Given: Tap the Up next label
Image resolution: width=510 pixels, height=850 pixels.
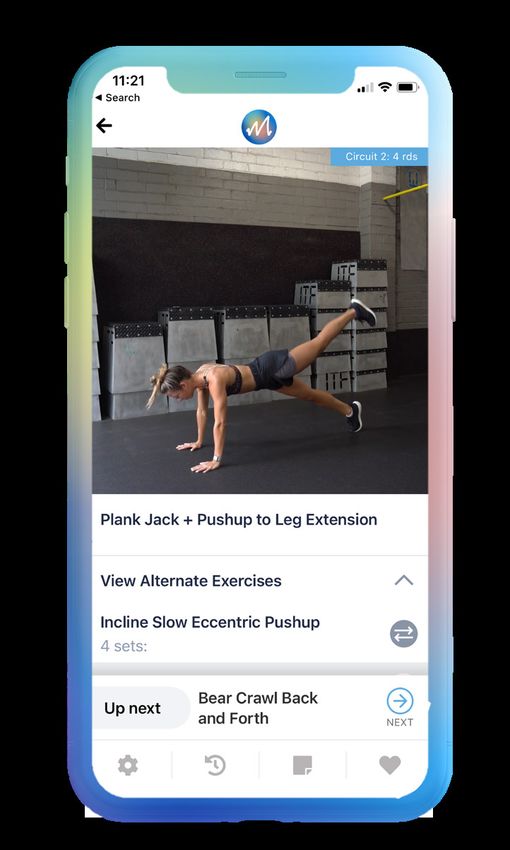Looking at the screenshot, I should pyautogui.click(x=132, y=708).
